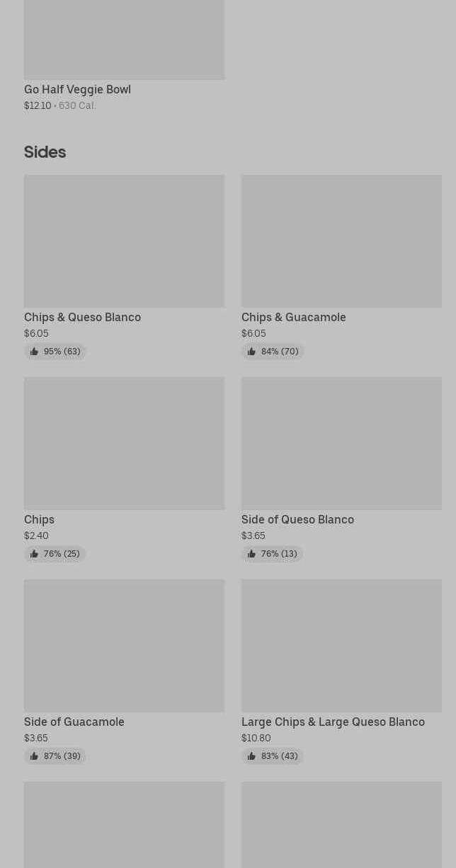Click the Side of Guacamole name
The image size is (456, 868).
pos(74,722)
